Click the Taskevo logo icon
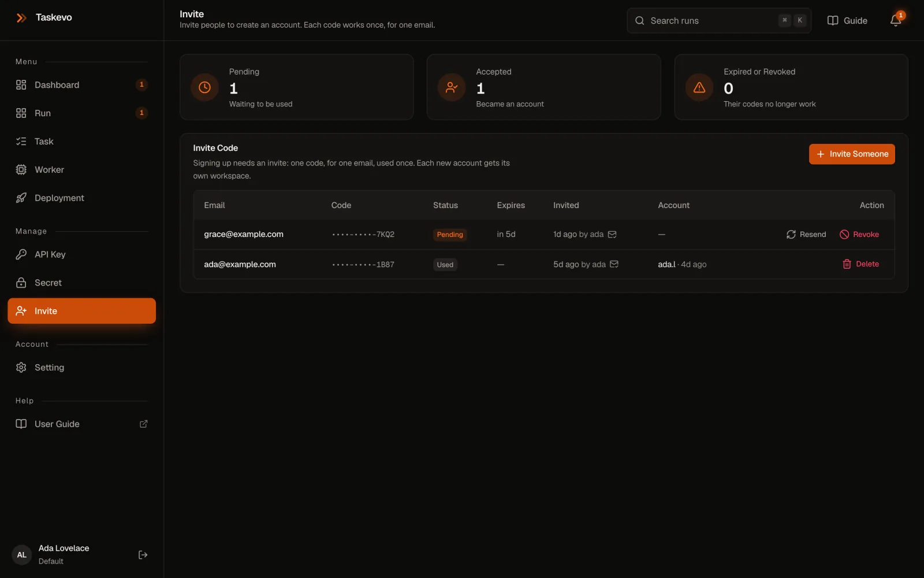924x578 pixels. click(21, 18)
